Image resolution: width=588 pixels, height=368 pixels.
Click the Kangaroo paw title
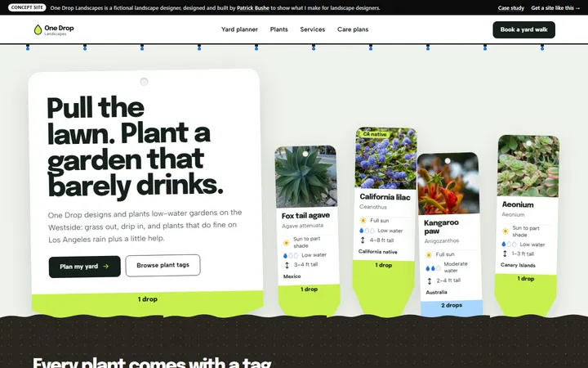tap(441, 227)
